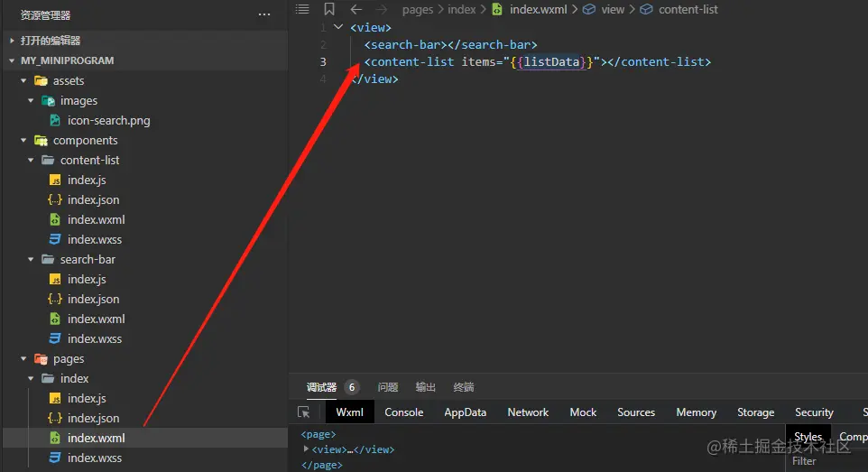
Task: Open the Mock tab
Action: tap(583, 412)
